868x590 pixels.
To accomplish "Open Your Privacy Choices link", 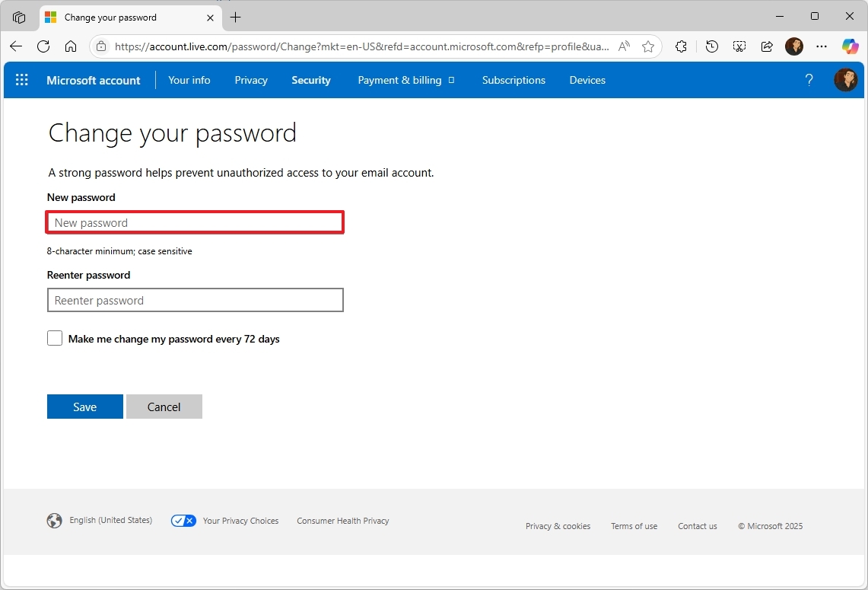I will point(241,521).
